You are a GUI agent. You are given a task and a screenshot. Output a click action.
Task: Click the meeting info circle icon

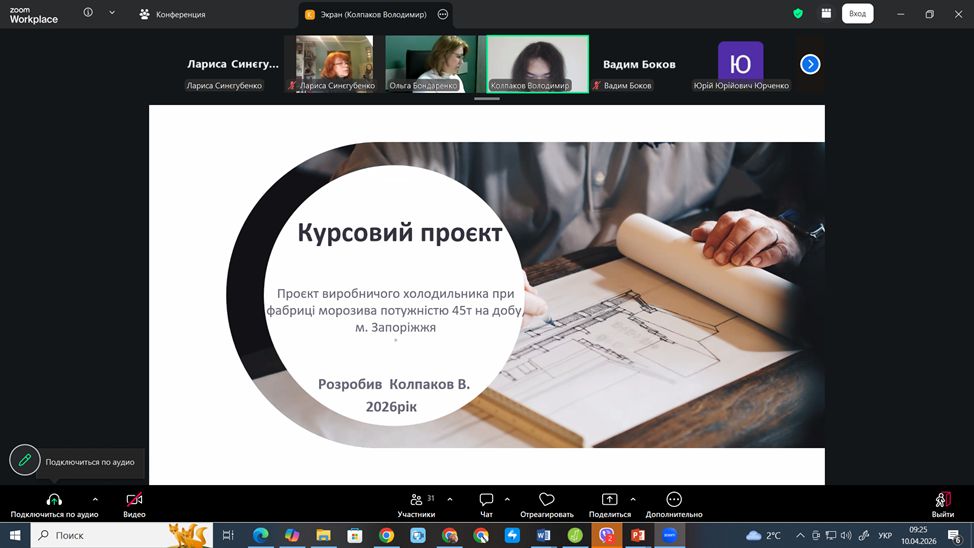pyautogui.click(x=88, y=14)
